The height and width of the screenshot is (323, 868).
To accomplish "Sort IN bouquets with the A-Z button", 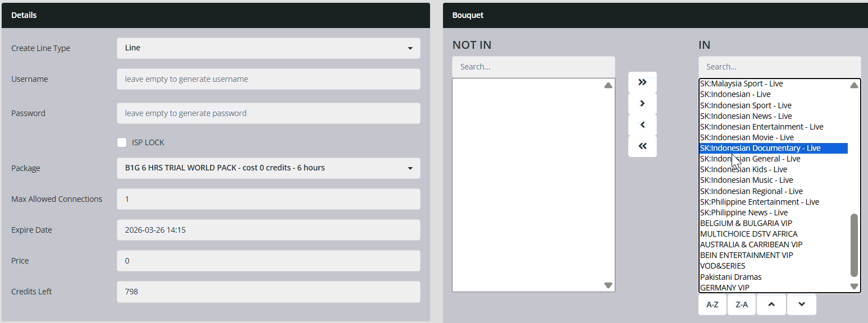I will click(712, 304).
